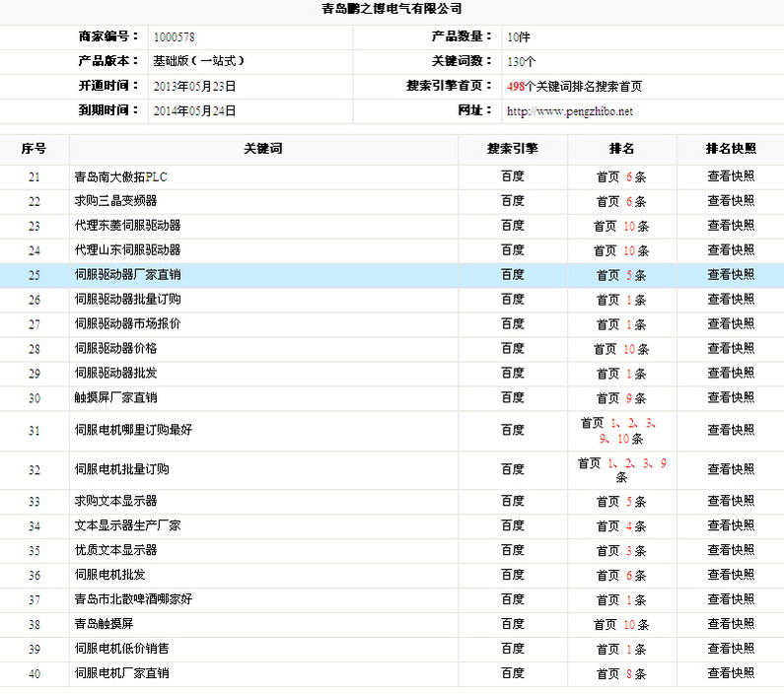View snapshot of 伺服驱动器市场报价
This screenshot has width=784, height=694.
pyautogui.click(x=731, y=323)
